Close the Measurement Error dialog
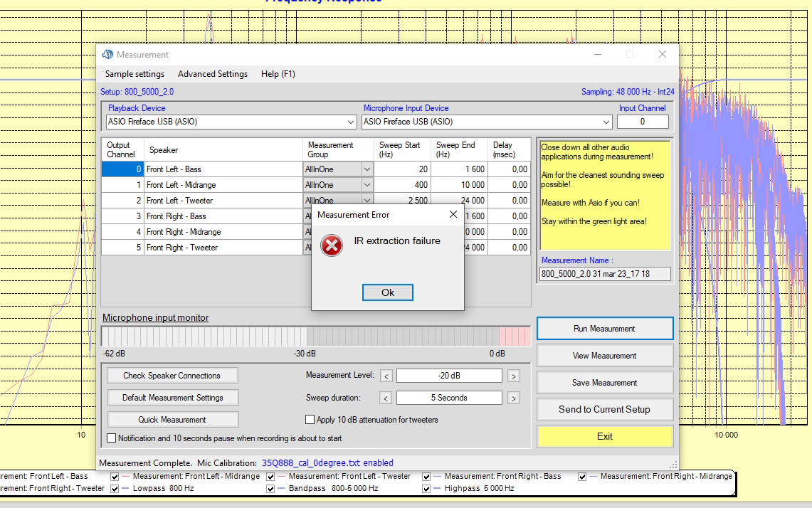812x508 pixels. (x=453, y=214)
